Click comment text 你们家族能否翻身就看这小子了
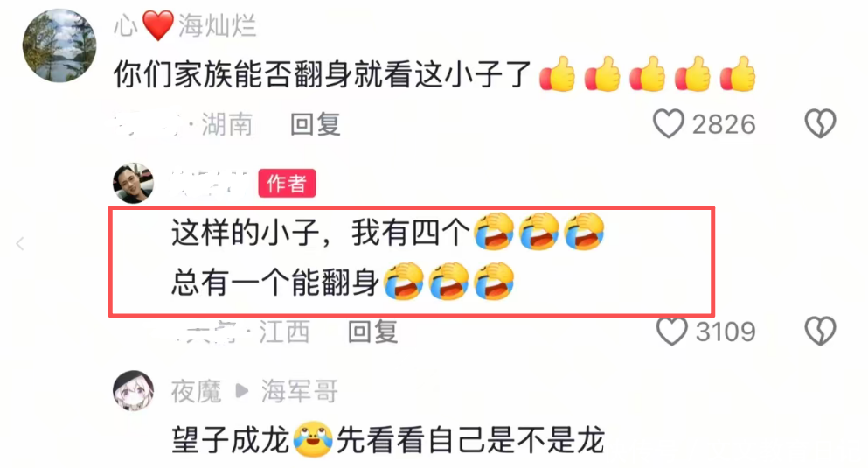The width and height of the screenshot is (868, 468). pyautogui.click(x=323, y=74)
